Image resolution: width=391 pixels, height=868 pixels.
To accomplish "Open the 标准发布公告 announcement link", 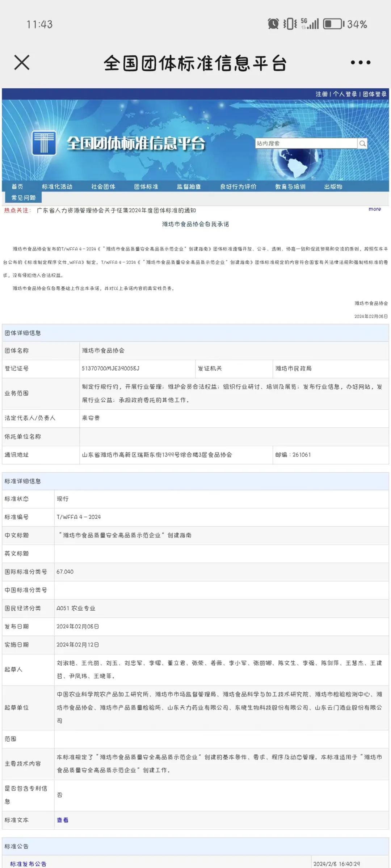I will pos(28,864).
